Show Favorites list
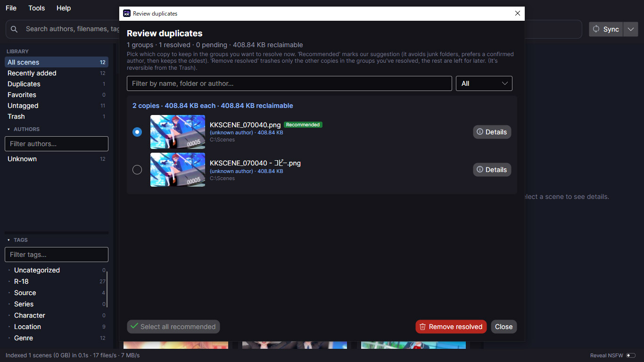This screenshot has height=362, width=644. pos(57,95)
